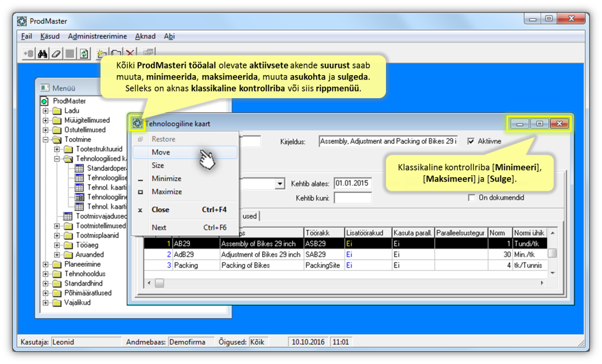This screenshot has width=602, height=364.
Task: Open the dropdown left of Kehtib alates
Action: point(280,184)
